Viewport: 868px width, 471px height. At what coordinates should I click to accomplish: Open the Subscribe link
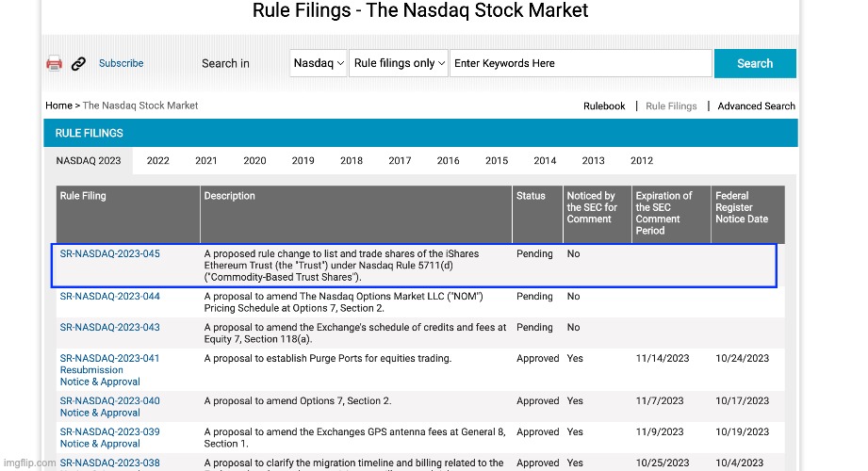tap(122, 63)
